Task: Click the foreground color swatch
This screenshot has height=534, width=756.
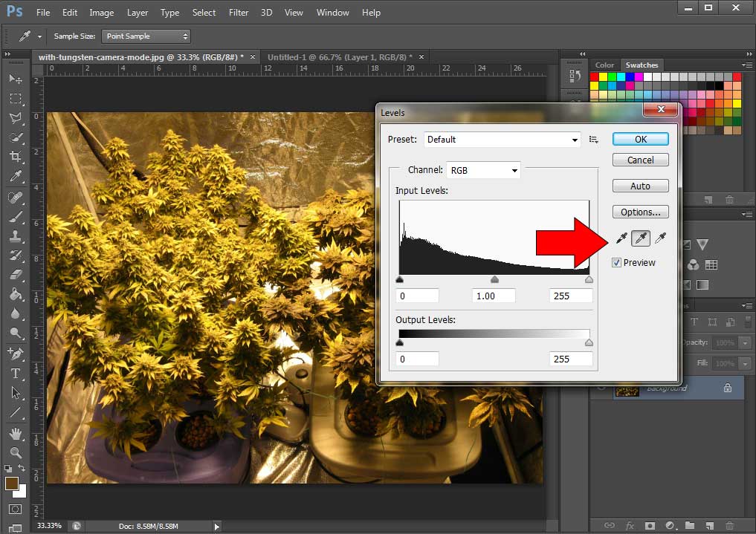Action: pos(11,483)
